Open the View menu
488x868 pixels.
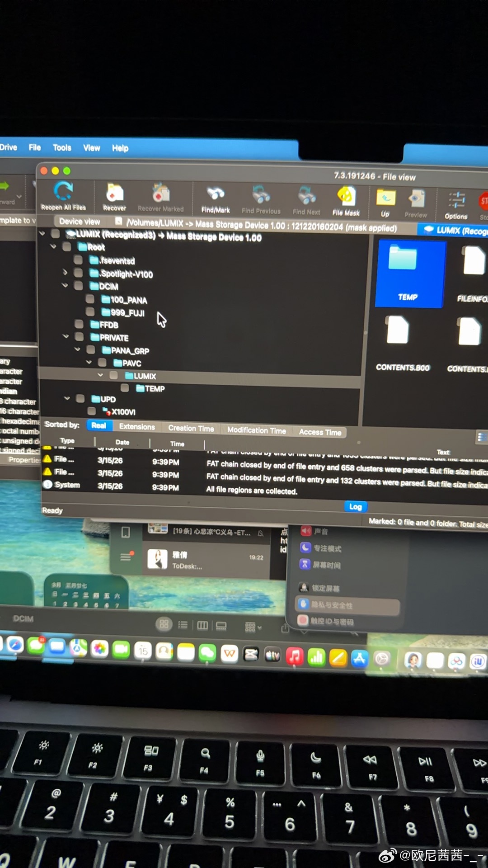pos(92,148)
